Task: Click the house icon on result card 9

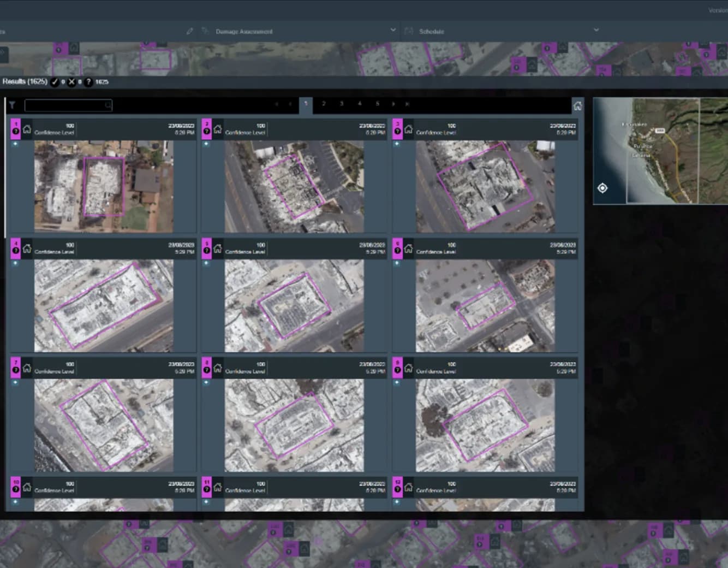Action: pos(408,368)
